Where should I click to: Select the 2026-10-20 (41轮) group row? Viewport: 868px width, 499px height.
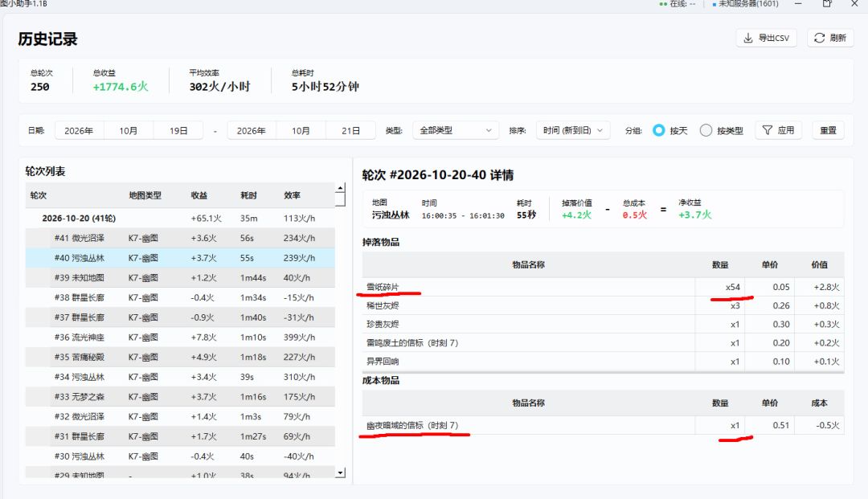tap(180, 218)
